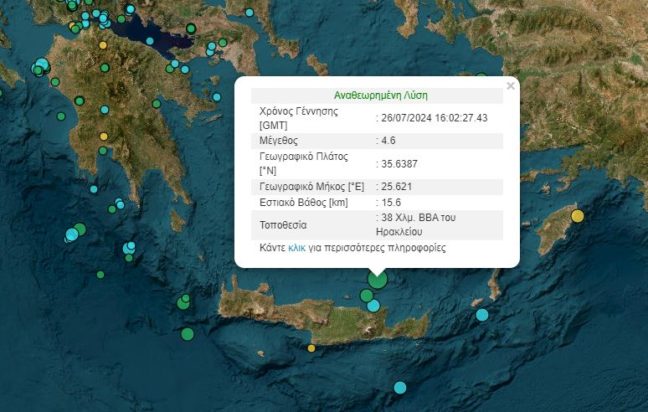Click the yellow marker in the northern Peloponnese

pyautogui.click(x=103, y=45)
